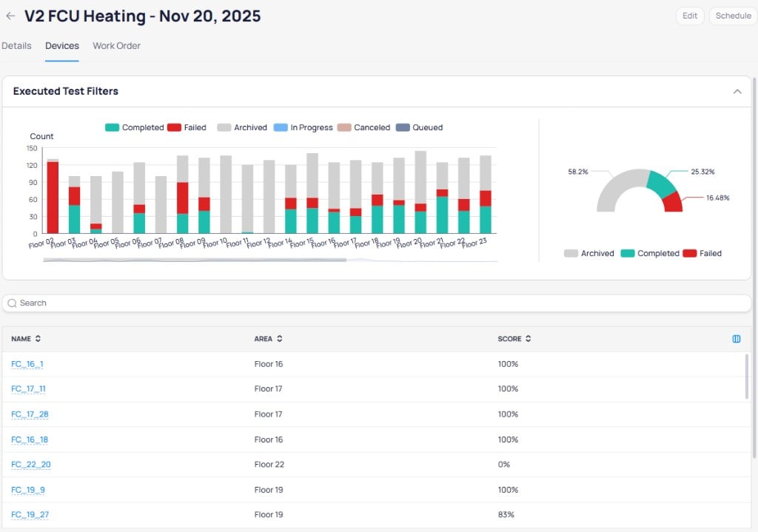Click the Floor 08 bar in chart
Screen dimensions: 758x532
point(182,195)
